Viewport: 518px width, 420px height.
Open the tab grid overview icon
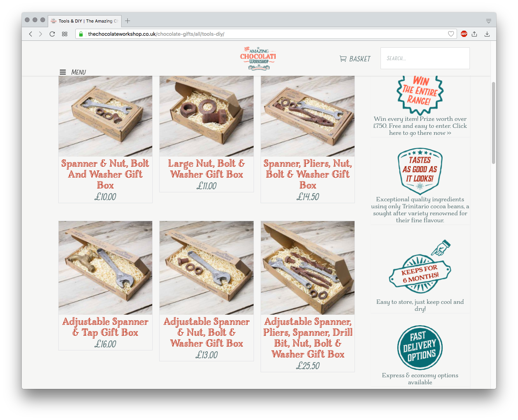[65, 34]
